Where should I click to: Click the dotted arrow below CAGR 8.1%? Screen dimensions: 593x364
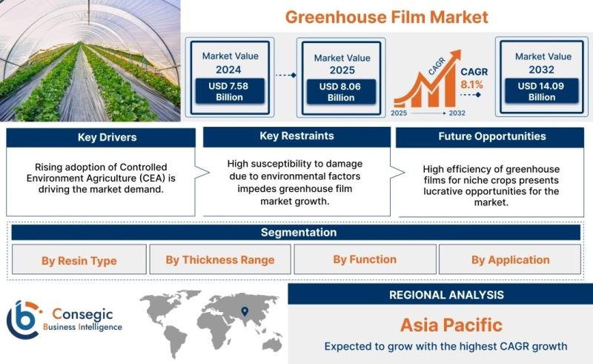coord(471,95)
